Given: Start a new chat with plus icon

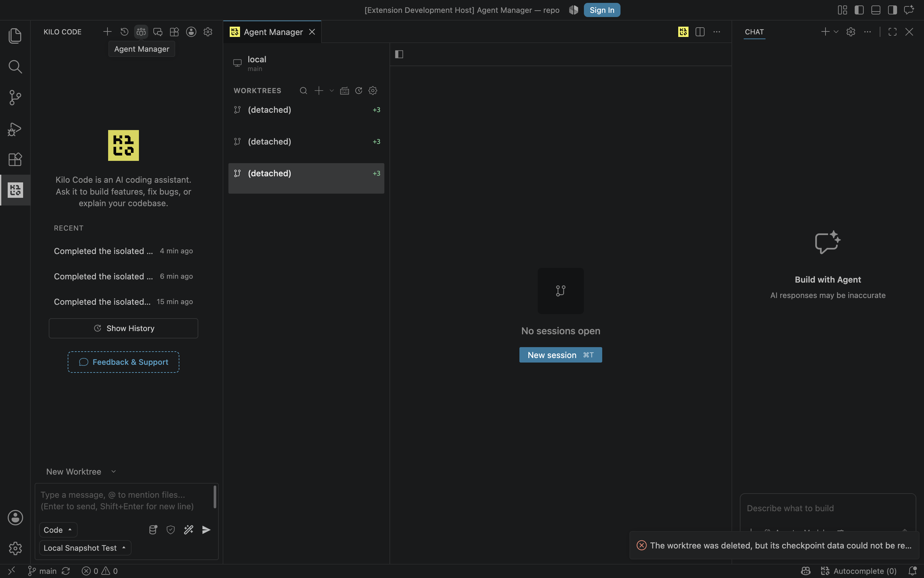Looking at the screenshot, I should pyautogui.click(x=825, y=32).
